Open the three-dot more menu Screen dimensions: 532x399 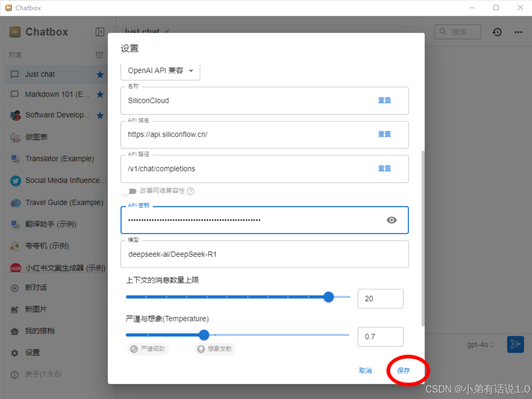click(518, 32)
